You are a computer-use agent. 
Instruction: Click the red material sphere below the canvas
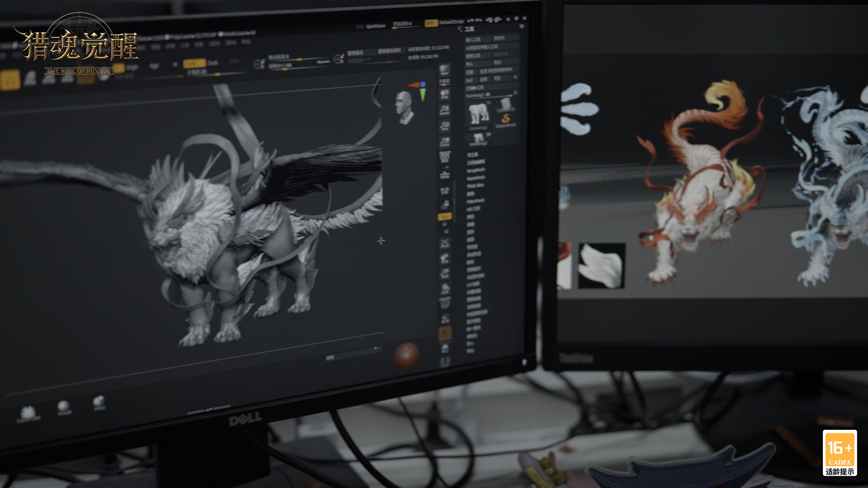click(406, 356)
